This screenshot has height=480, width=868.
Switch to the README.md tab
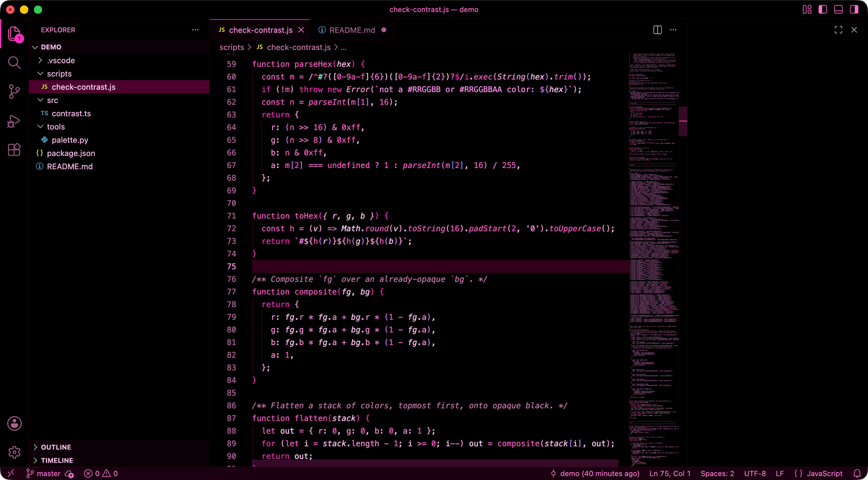click(352, 30)
